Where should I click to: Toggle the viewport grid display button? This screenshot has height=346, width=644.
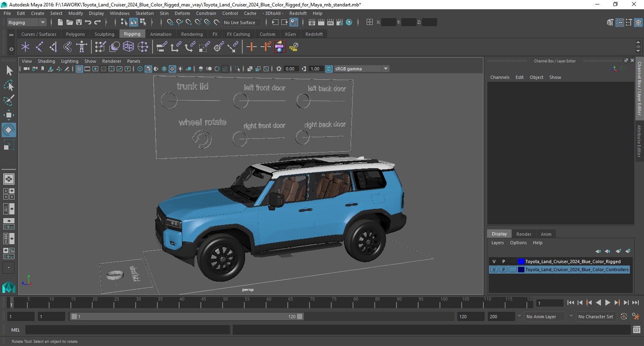pos(79,69)
